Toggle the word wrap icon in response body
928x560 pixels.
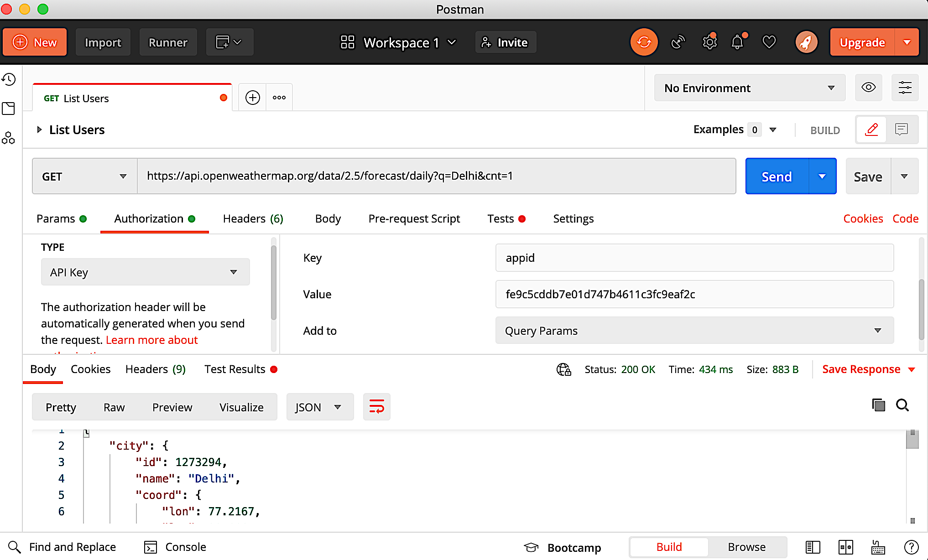376,406
